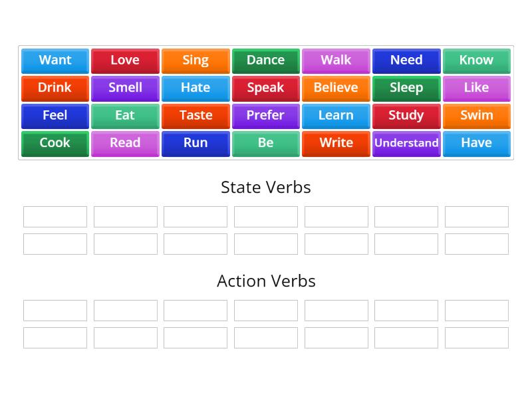Image resolution: width=532 pixels, height=399 pixels.
Task: Click the "Be" green tile
Action: click(x=265, y=143)
